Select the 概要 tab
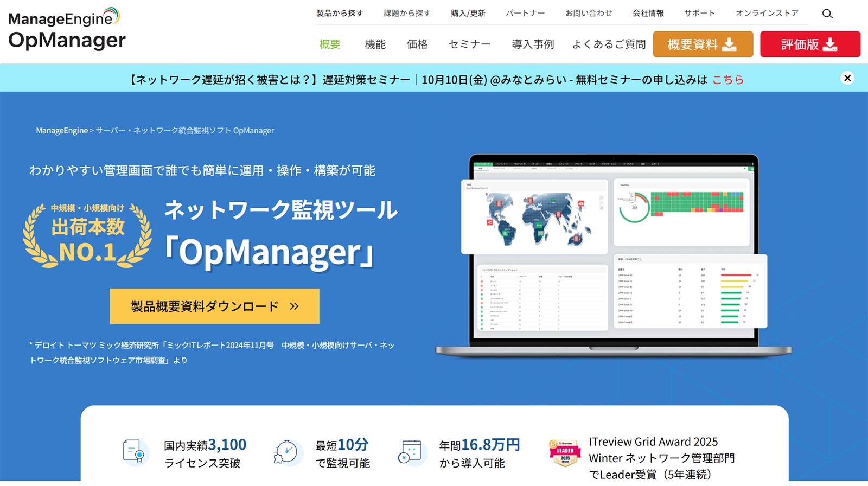The image size is (868, 486). [x=330, y=44]
